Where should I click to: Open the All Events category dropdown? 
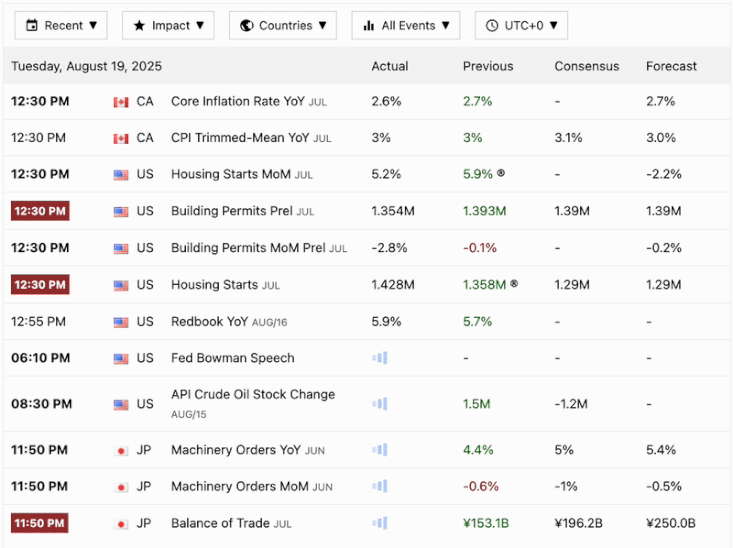405,25
